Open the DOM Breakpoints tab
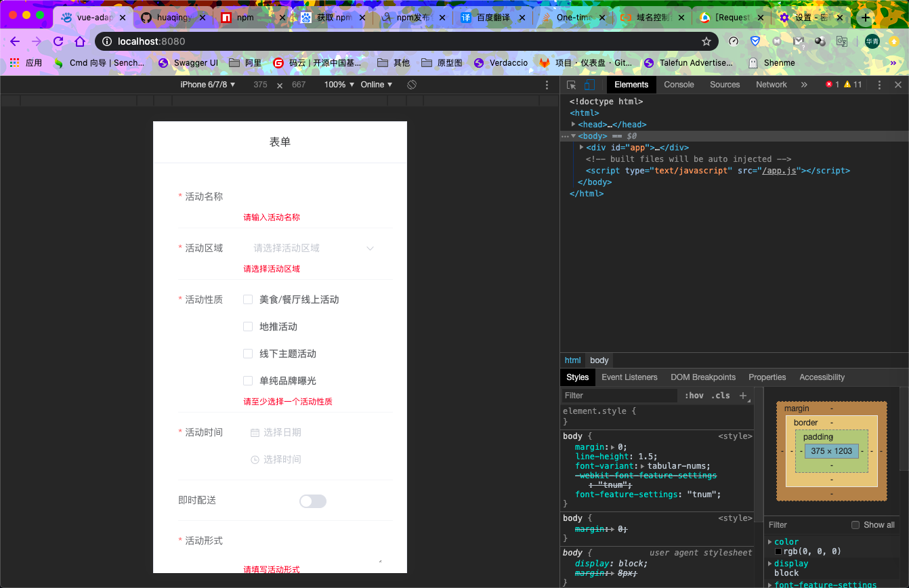Image resolution: width=909 pixels, height=588 pixels. click(703, 377)
